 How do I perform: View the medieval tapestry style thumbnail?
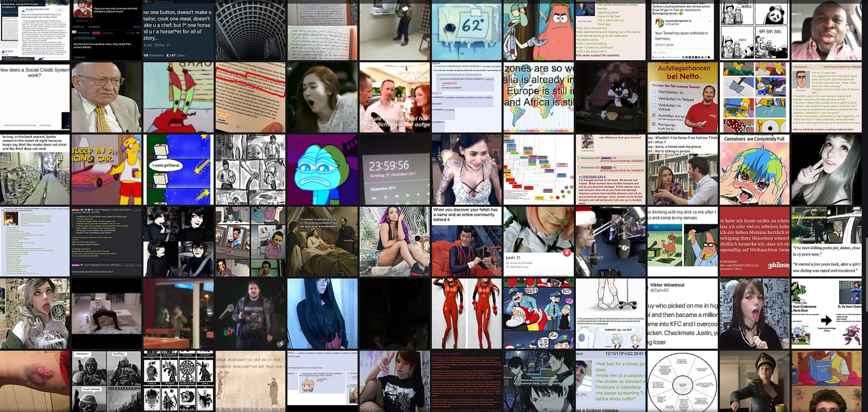click(250, 381)
